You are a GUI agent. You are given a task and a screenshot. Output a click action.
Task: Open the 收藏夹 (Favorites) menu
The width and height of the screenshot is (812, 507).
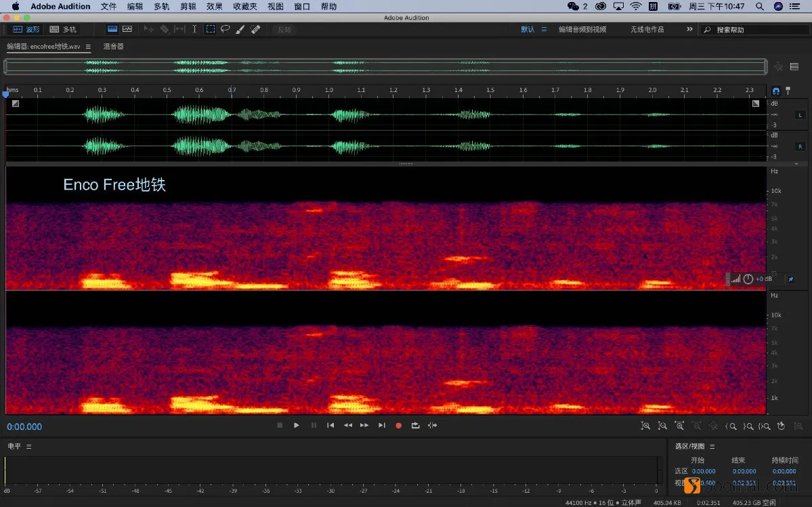click(245, 6)
